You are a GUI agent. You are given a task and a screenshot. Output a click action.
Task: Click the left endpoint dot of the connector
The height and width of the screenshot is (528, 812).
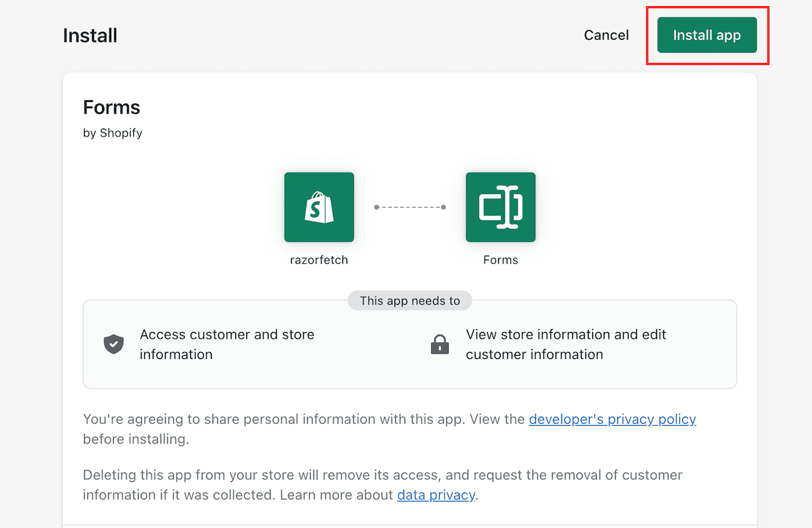click(x=377, y=207)
